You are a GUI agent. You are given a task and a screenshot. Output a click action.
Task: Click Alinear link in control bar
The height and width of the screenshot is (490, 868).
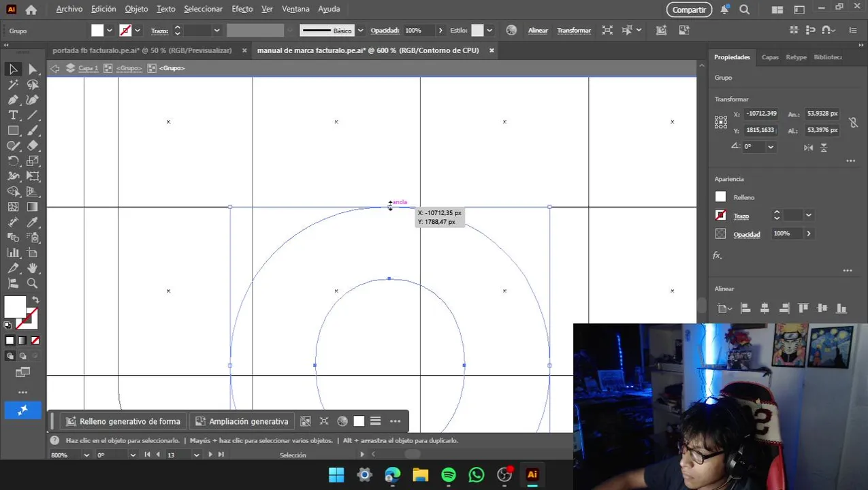(x=538, y=31)
